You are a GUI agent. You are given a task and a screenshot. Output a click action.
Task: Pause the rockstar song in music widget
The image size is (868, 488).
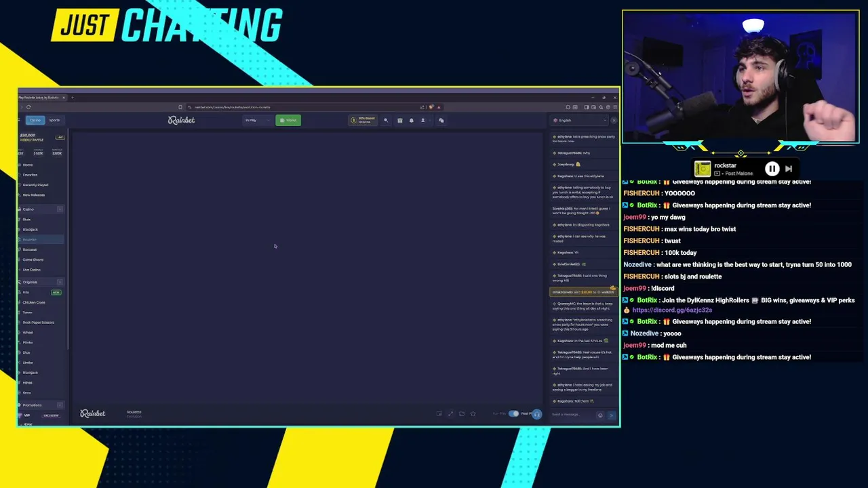coord(772,169)
